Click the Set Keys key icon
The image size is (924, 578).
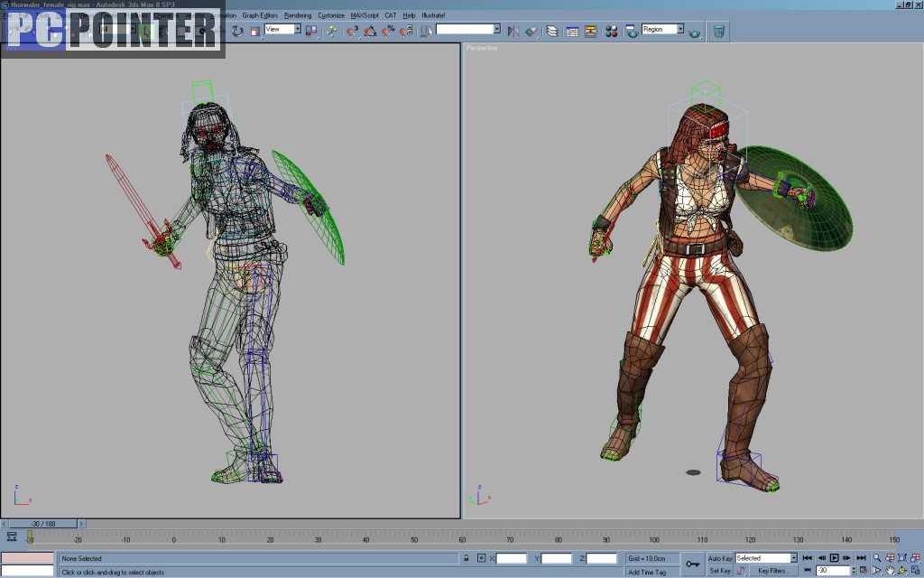[x=692, y=564]
